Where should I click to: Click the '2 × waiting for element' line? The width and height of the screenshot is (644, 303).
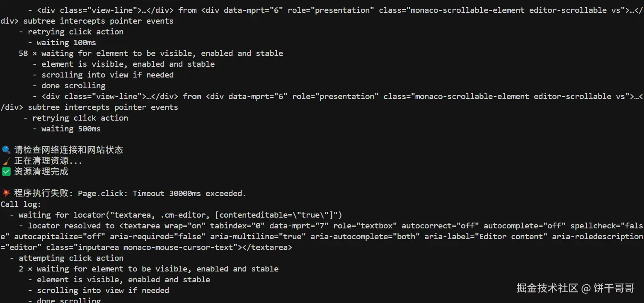pos(148,269)
